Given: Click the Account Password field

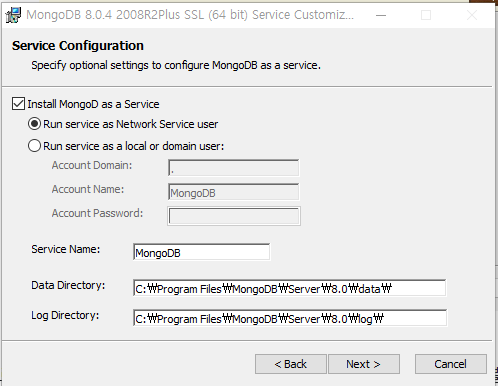Looking at the screenshot, I should coord(234,216).
